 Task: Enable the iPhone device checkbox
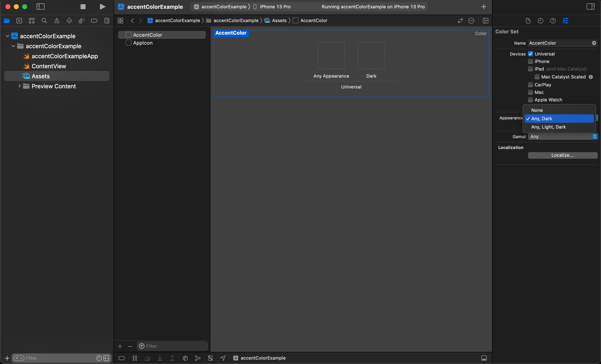click(530, 61)
